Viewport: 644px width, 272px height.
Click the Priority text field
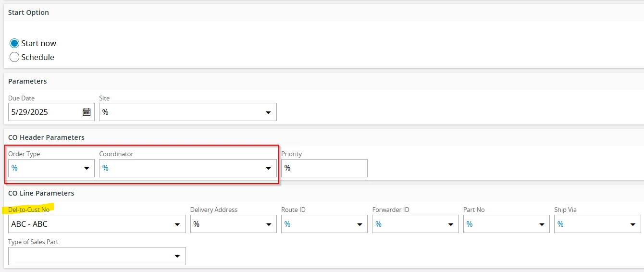click(x=324, y=168)
